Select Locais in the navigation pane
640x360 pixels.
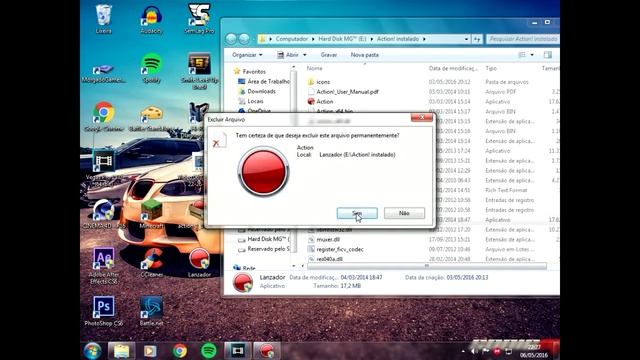click(251, 101)
